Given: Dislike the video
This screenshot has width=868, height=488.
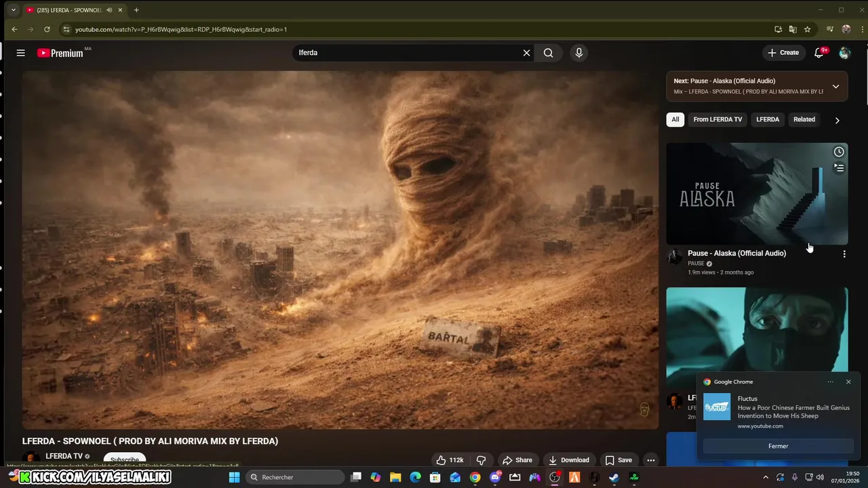Looking at the screenshot, I should pos(481,460).
